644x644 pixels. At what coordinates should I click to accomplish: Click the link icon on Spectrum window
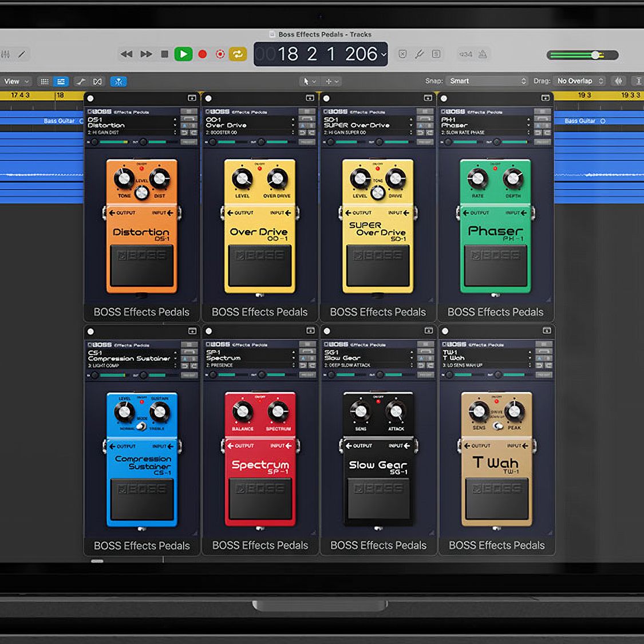click(310, 331)
